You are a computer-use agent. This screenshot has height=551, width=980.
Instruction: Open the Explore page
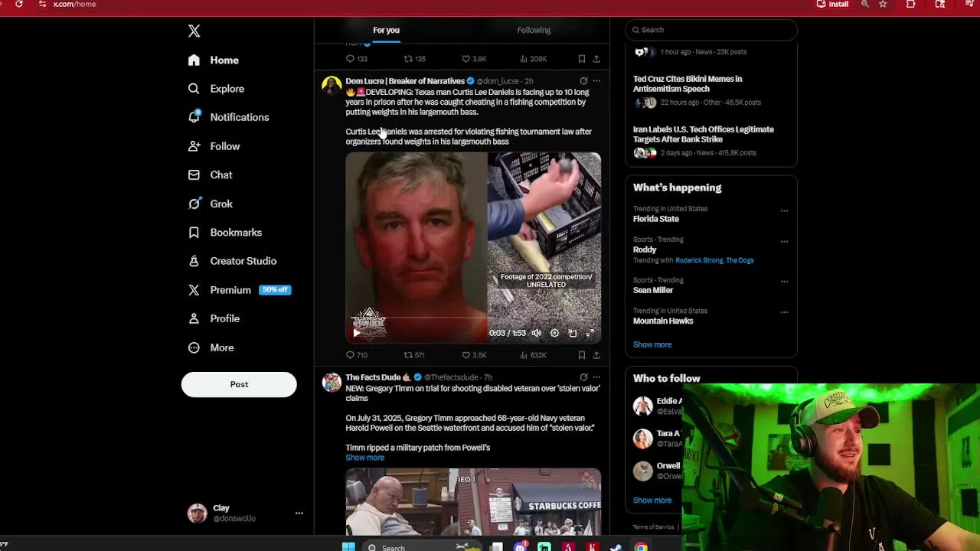[x=216, y=89]
